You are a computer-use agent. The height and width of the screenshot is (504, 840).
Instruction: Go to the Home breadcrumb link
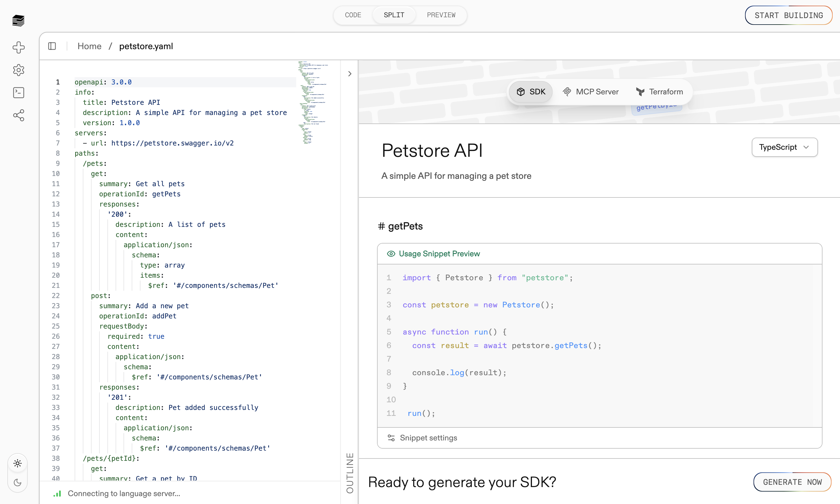click(89, 46)
